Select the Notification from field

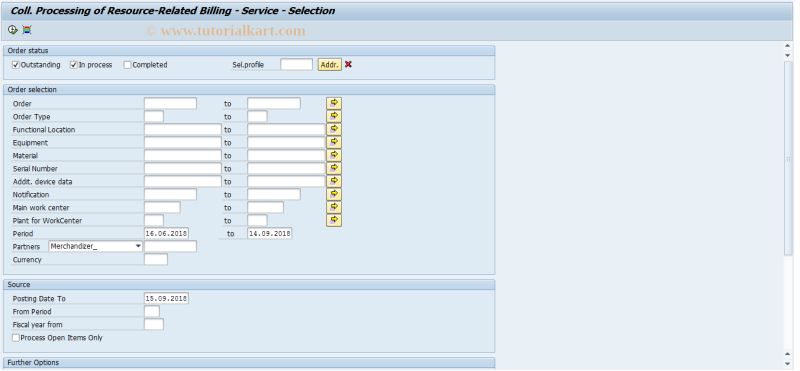(x=170, y=195)
